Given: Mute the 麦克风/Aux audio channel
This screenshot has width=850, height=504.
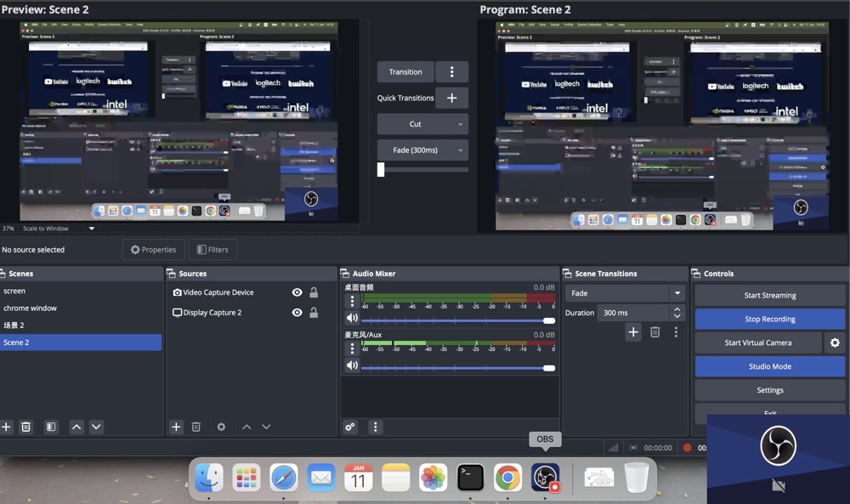Looking at the screenshot, I should [x=353, y=365].
